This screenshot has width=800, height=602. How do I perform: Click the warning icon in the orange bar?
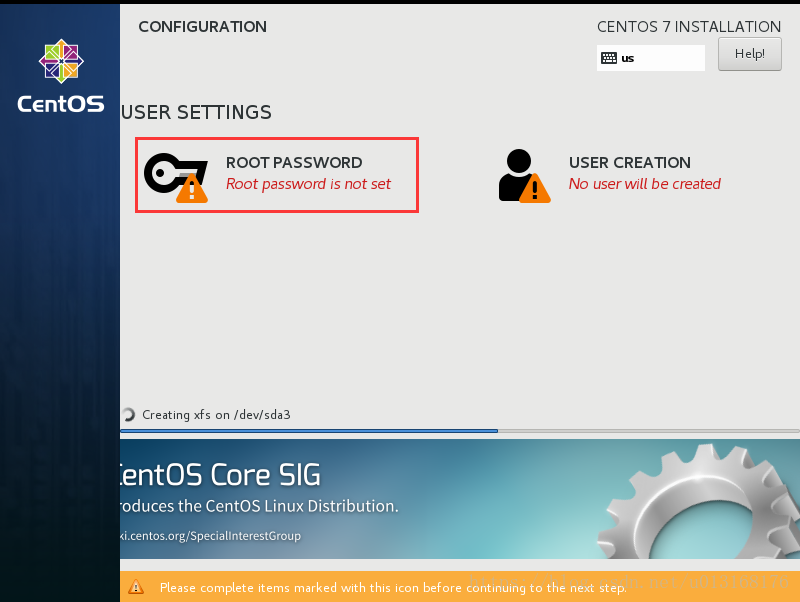[x=136, y=587]
